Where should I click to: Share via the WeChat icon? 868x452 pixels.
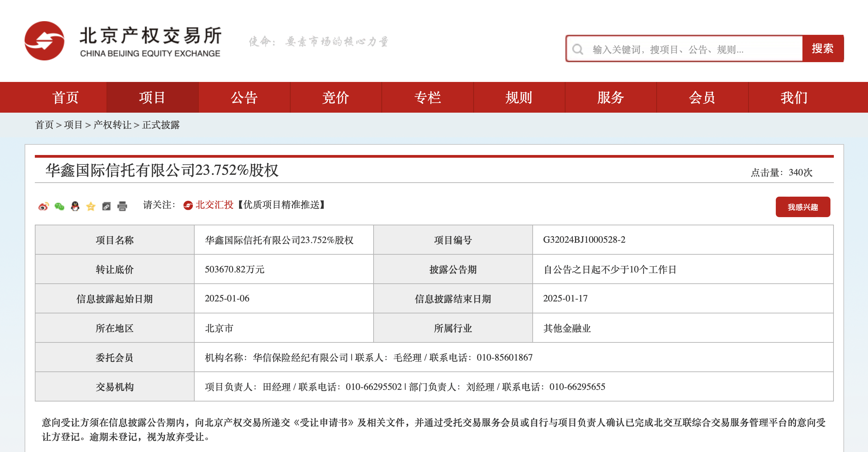pyautogui.click(x=59, y=206)
